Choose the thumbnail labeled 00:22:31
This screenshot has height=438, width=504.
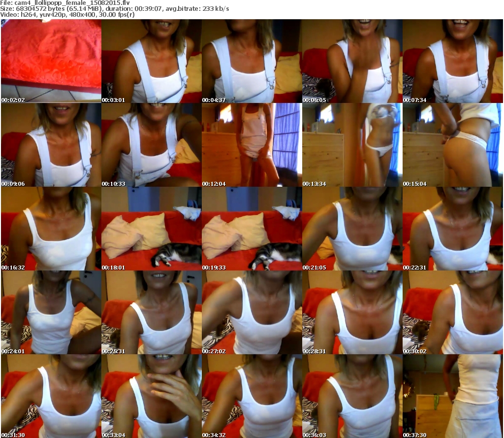tap(453, 229)
